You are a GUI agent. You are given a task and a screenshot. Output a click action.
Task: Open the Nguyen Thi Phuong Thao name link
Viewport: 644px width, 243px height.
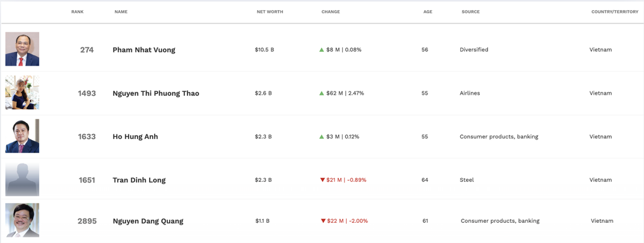pyautogui.click(x=156, y=93)
